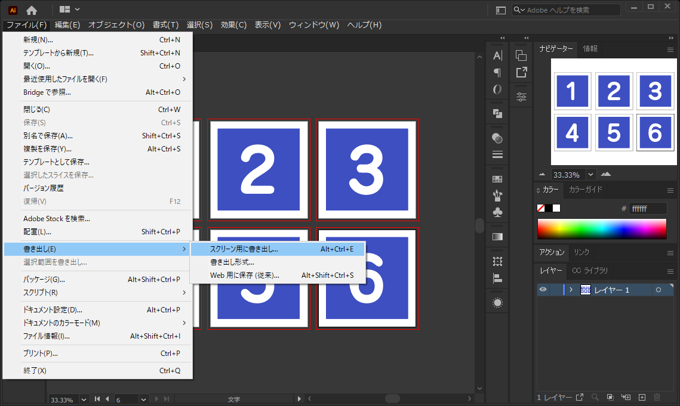Open the Artboards overlapping-rectangles dock icon

pos(521,56)
